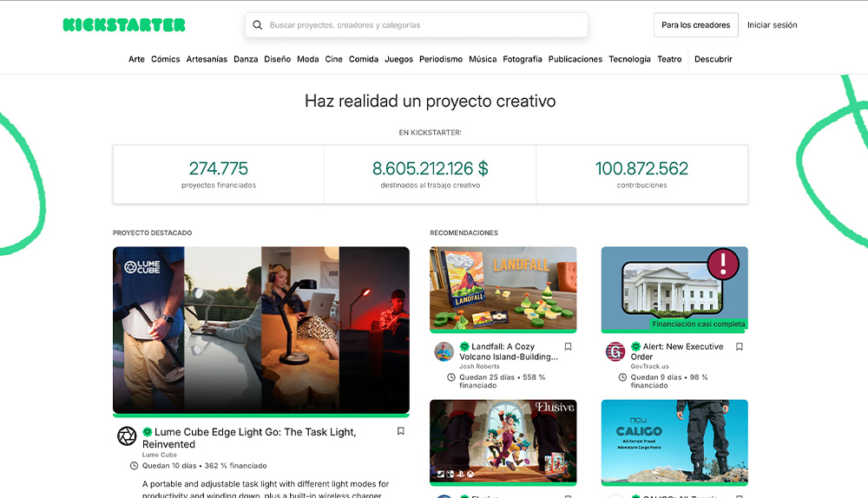Open the Cómics category
The width and height of the screenshot is (868, 498).
[166, 59]
